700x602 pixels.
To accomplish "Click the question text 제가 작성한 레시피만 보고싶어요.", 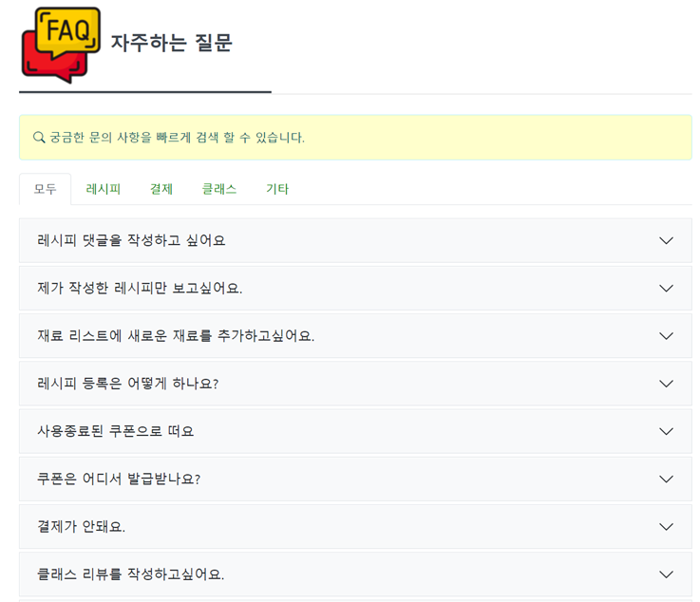I will click(x=140, y=289).
